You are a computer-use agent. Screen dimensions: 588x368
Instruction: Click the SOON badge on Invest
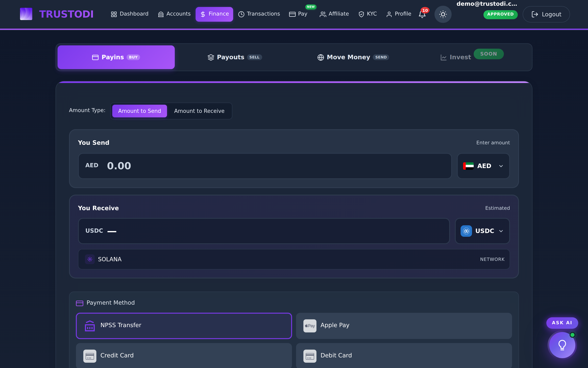489,54
